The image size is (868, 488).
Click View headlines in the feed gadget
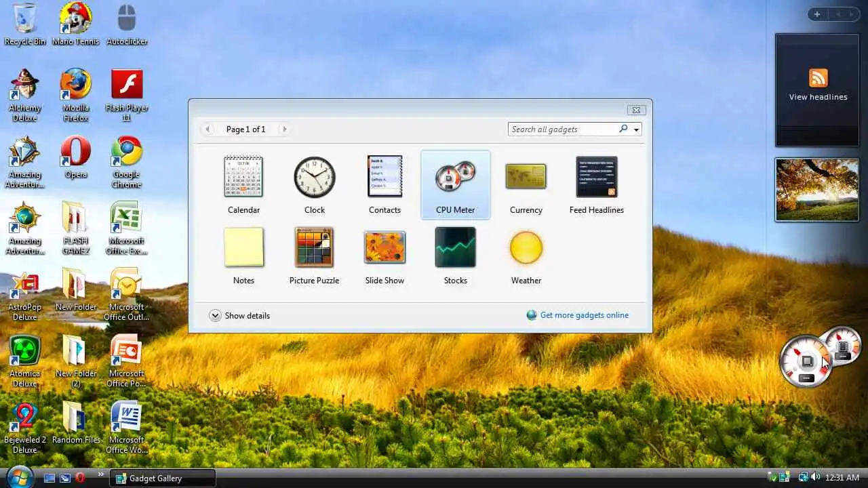click(818, 97)
